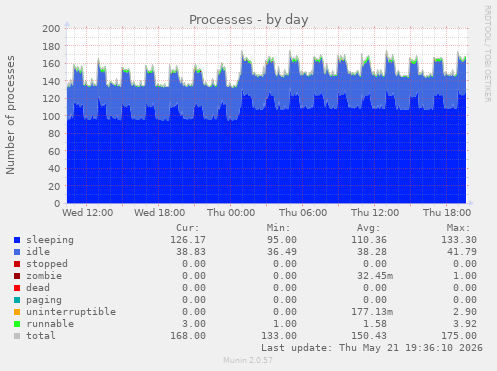Click the 100 y-axis tick label

(x=51, y=116)
